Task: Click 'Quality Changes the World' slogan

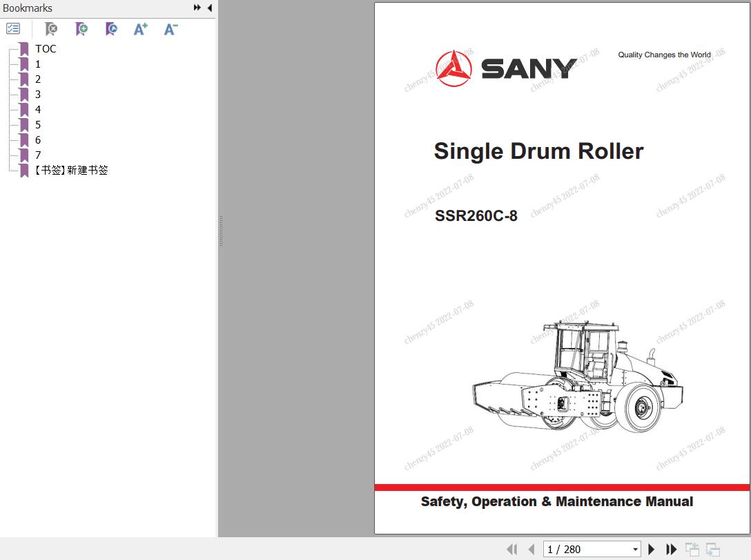Action: pos(664,55)
